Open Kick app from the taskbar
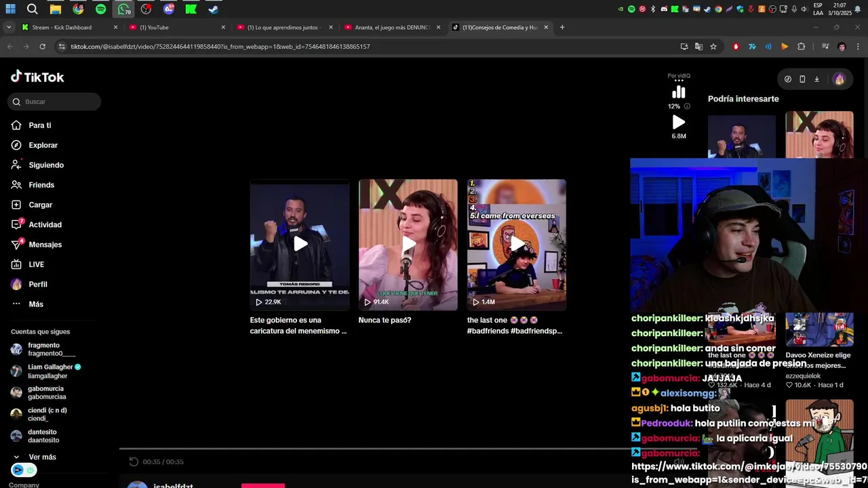Viewport: 868px width, 488px height. click(x=191, y=9)
